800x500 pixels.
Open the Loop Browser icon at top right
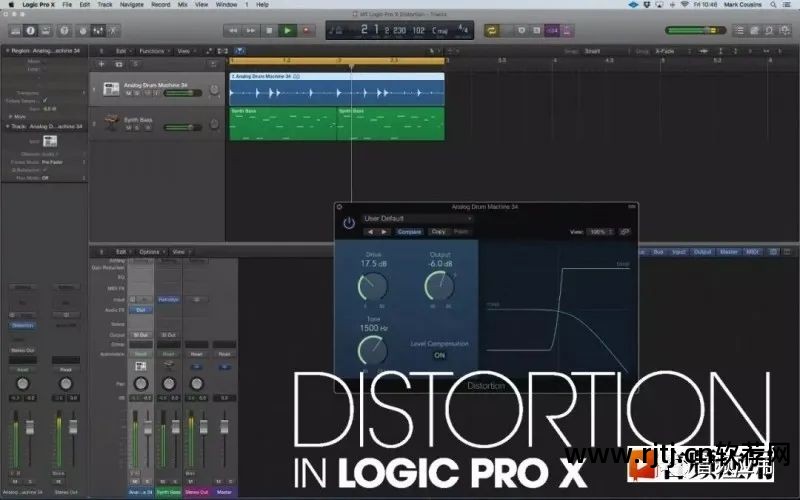pyautogui.click(x=769, y=31)
